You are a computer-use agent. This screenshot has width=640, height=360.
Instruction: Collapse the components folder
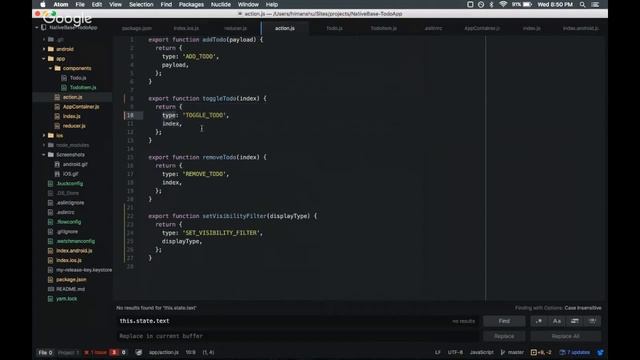coord(51,68)
